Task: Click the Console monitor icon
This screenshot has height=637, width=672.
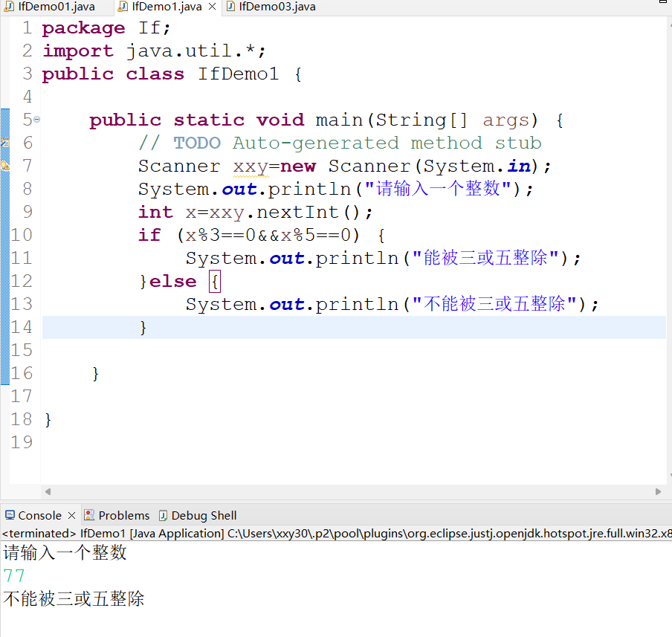Action: pyautogui.click(x=10, y=515)
